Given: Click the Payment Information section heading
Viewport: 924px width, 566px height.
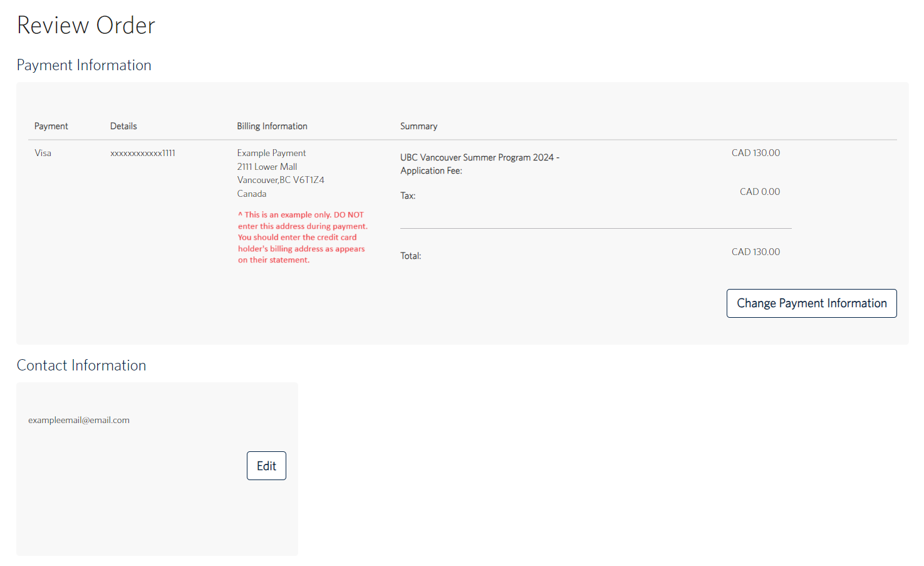Looking at the screenshot, I should point(84,65).
